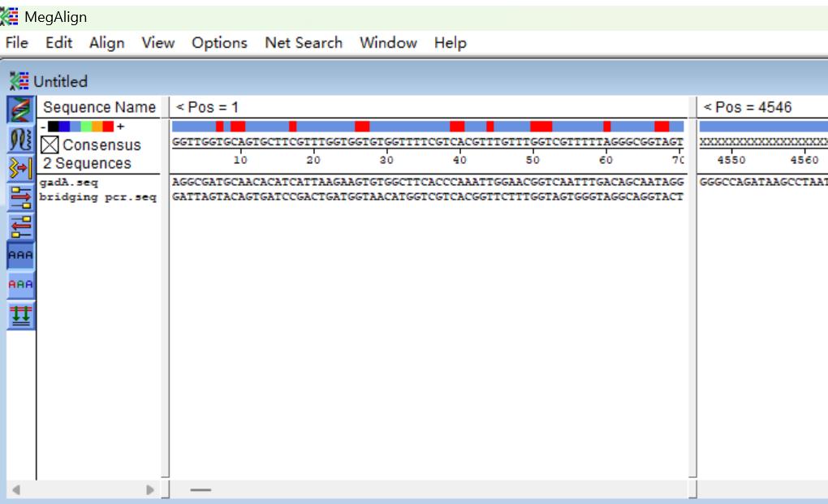This screenshot has width=828, height=504.
Task: Toggle the Consensus checkbox
Action: [x=50, y=145]
